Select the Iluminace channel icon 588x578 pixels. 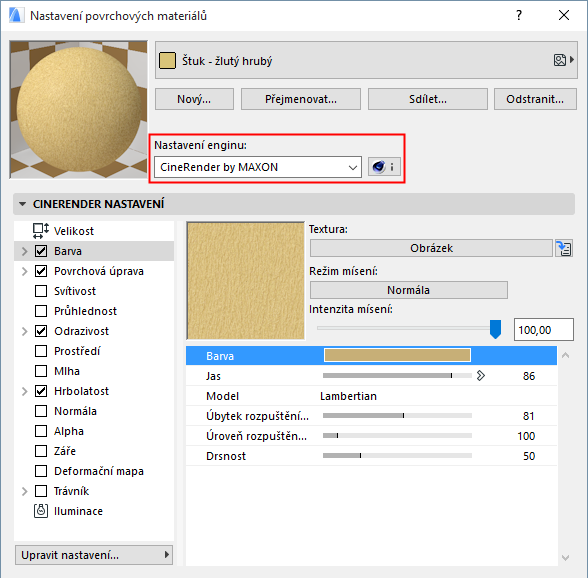click(x=41, y=511)
